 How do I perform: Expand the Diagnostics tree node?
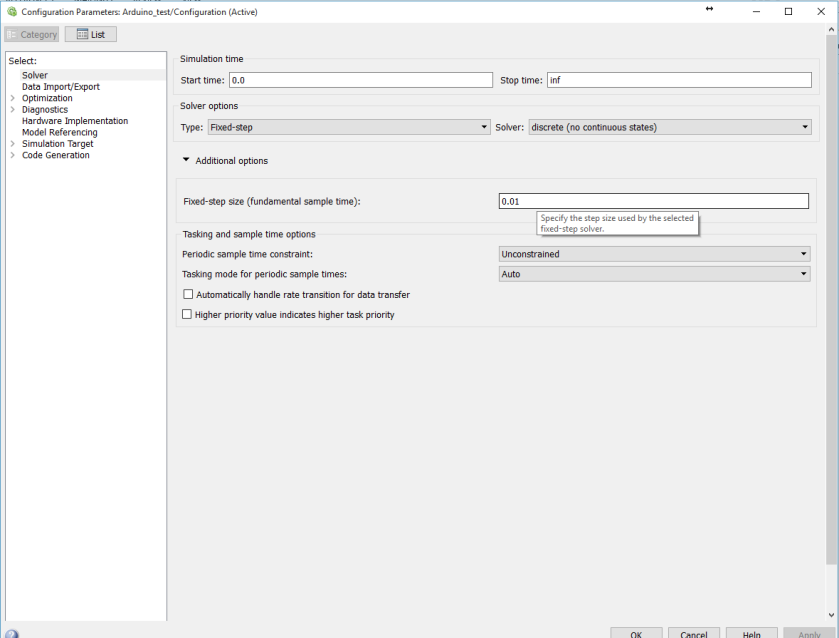coord(15,109)
